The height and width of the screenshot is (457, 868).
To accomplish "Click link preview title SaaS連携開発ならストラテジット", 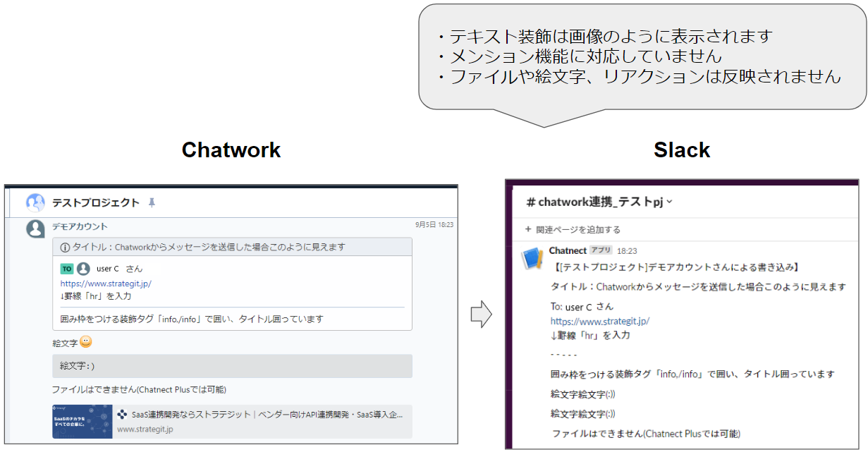I will (x=267, y=415).
